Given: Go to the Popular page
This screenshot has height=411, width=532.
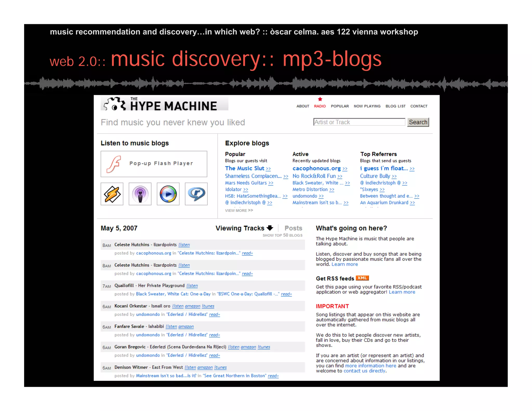Looking at the screenshot, I should tap(340, 106).
